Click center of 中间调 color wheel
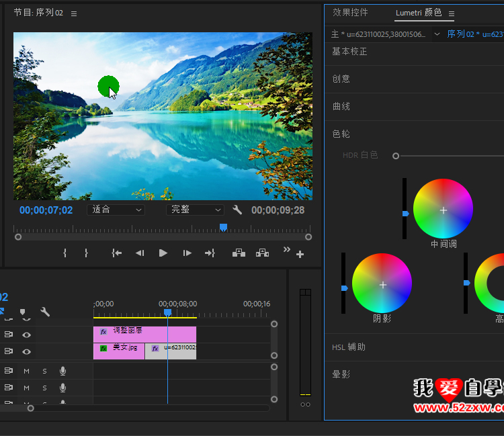This screenshot has width=504, height=436. click(x=443, y=210)
